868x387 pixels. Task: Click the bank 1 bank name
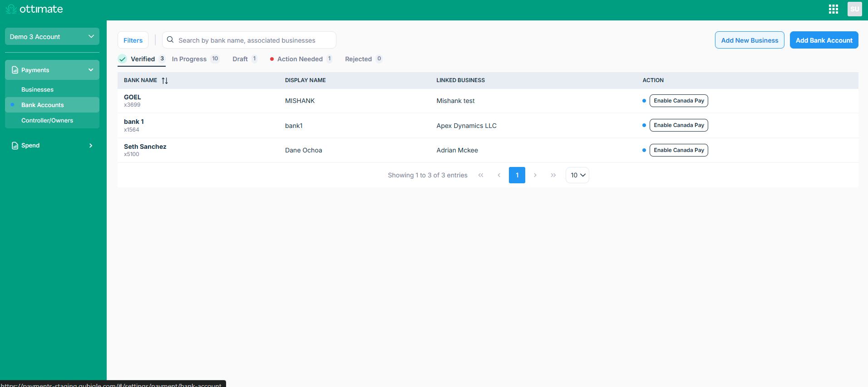134,122
